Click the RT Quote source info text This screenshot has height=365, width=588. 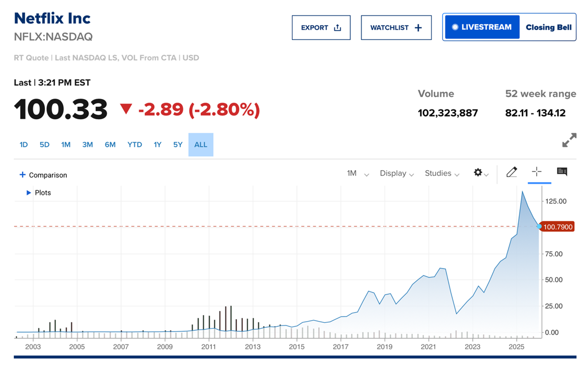[106, 58]
